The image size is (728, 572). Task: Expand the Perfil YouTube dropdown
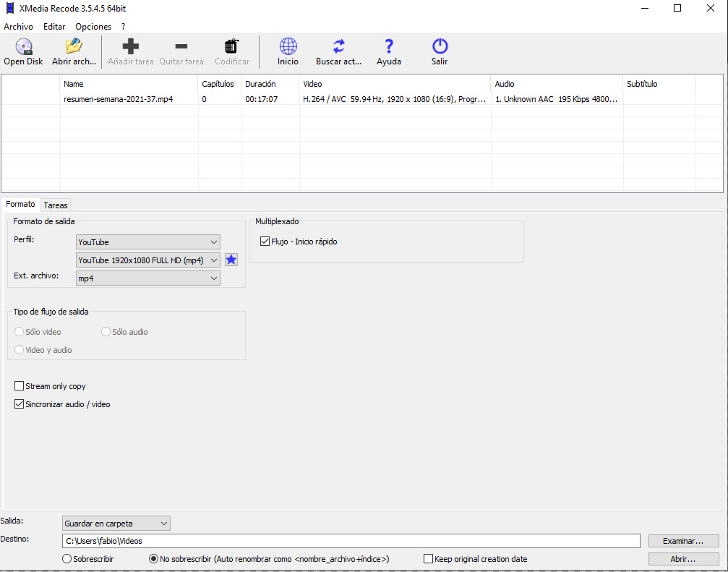tap(147, 242)
